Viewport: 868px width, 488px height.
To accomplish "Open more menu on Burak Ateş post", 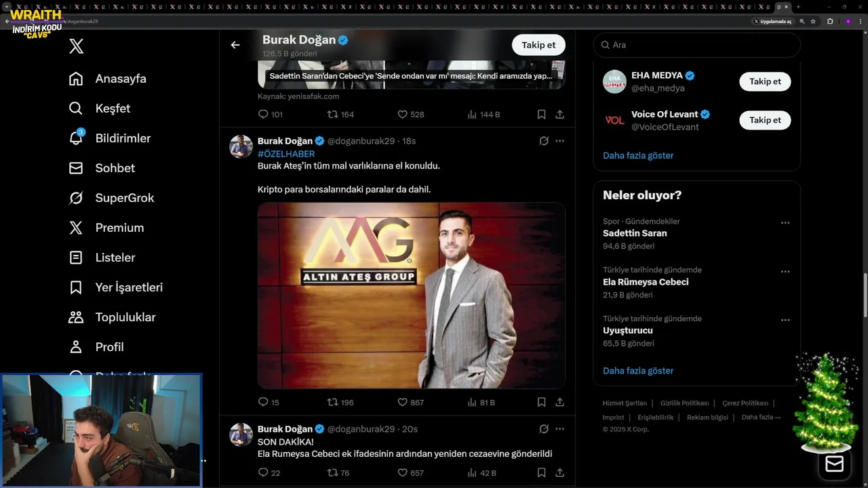I will pos(559,141).
